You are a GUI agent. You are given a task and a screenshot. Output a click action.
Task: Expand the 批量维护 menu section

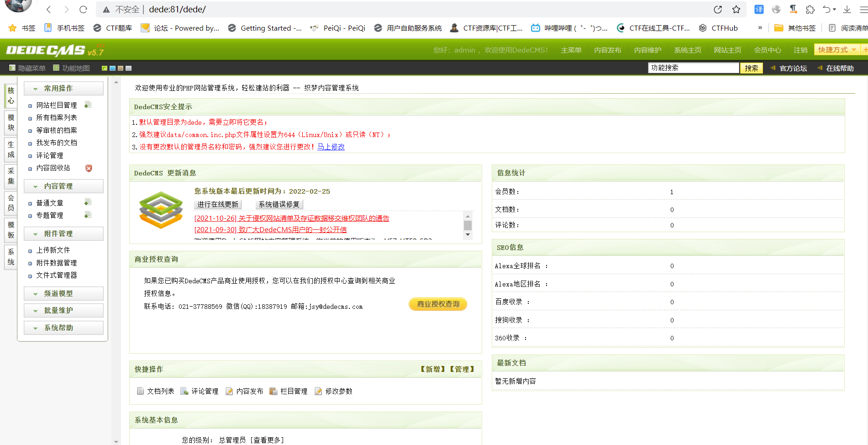(x=63, y=310)
